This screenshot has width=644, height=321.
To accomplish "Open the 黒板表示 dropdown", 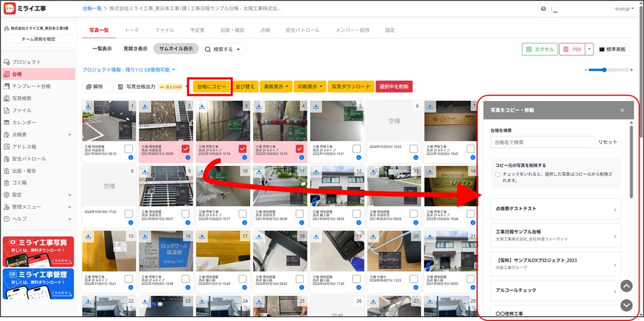I will (x=276, y=86).
